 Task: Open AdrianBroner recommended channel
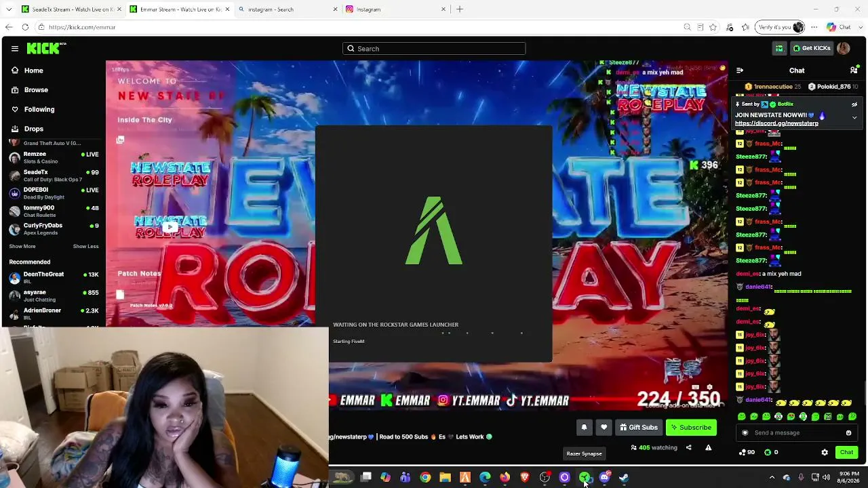(x=54, y=313)
